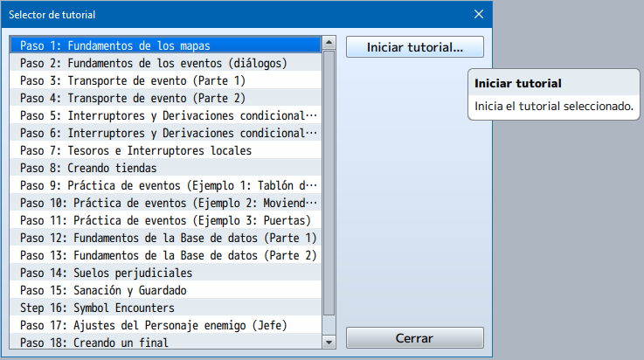Click the Iniciar tutorial button

414,46
